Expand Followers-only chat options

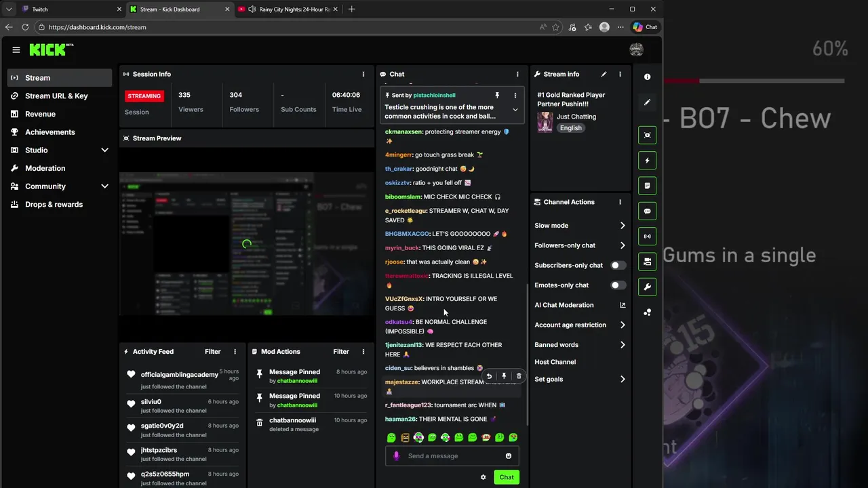[x=623, y=245]
